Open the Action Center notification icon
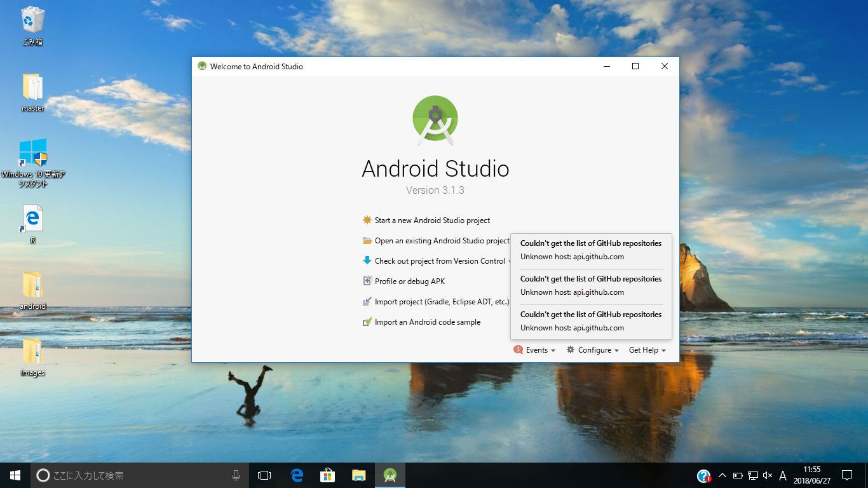868x488 pixels. [x=847, y=475]
